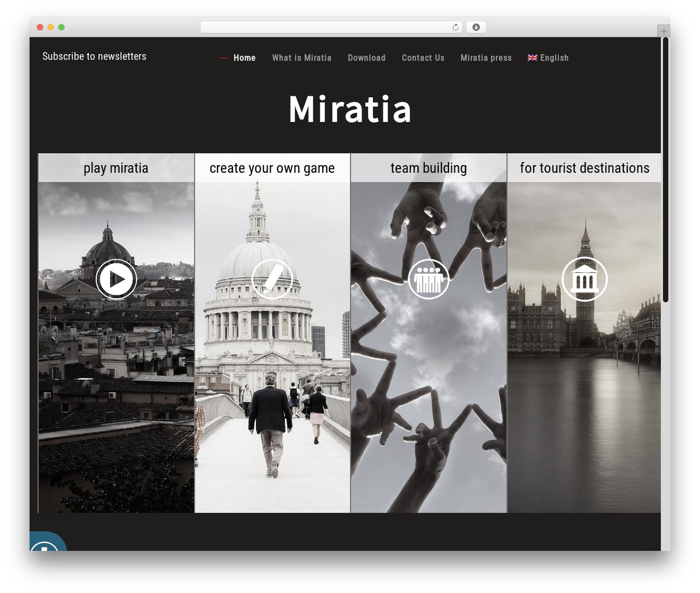Click the play icon on play miratia panel

point(116,280)
